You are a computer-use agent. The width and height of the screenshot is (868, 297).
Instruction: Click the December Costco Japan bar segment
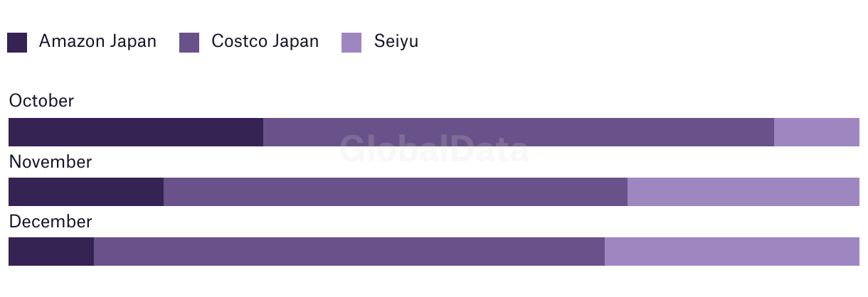(x=349, y=252)
